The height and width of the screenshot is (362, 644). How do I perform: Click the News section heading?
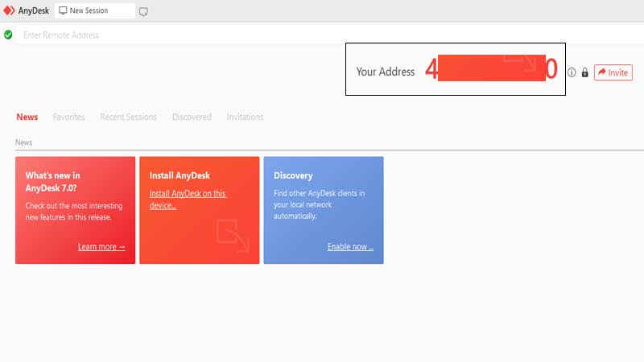pyautogui.click(x=23, y=142)
